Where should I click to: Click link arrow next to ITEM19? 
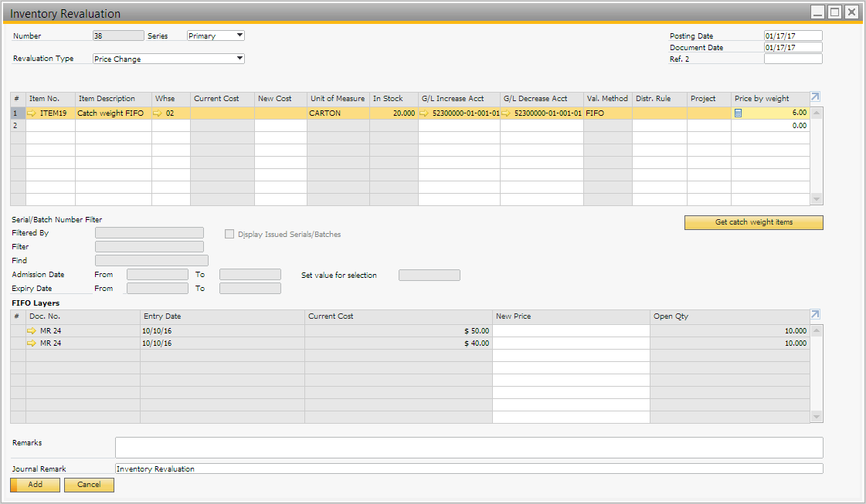32,113
